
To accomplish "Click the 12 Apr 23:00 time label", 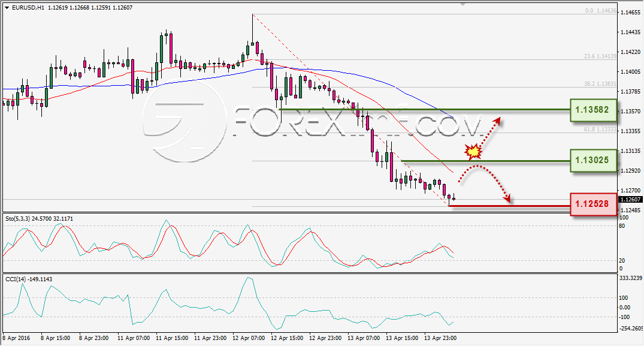I will pyautogui.click(x=325, y=338).
